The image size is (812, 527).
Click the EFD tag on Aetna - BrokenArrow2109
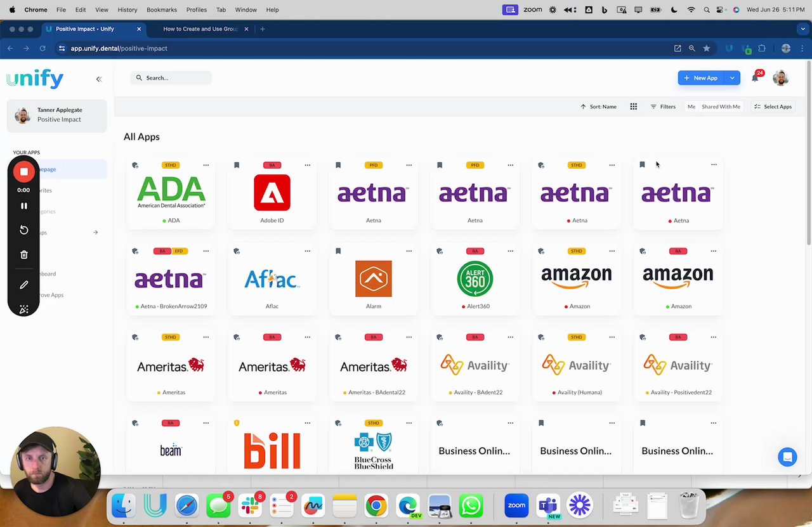179,251
